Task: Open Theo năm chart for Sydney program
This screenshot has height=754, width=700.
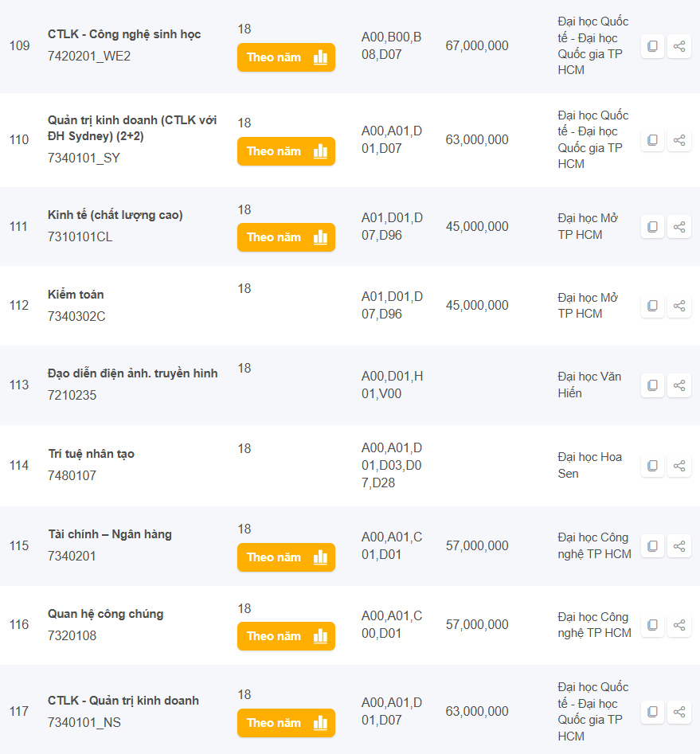Action: 286,151
